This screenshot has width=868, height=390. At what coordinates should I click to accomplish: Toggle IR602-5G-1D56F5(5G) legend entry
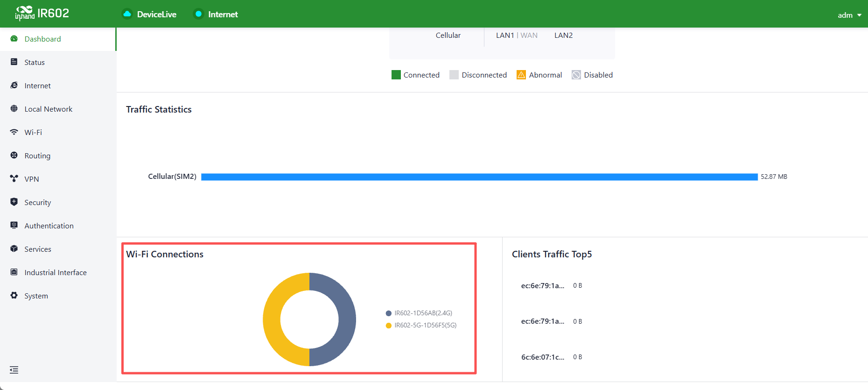(x=421, y=325)
